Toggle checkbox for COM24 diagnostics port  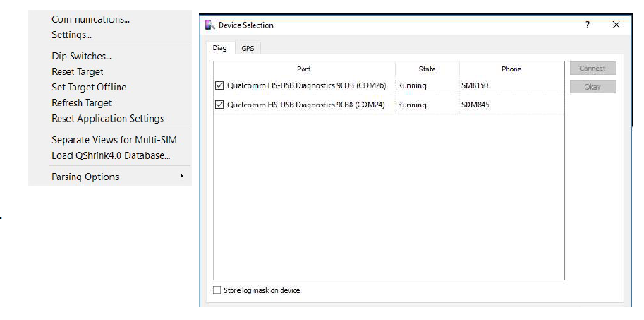click(219, 105)
